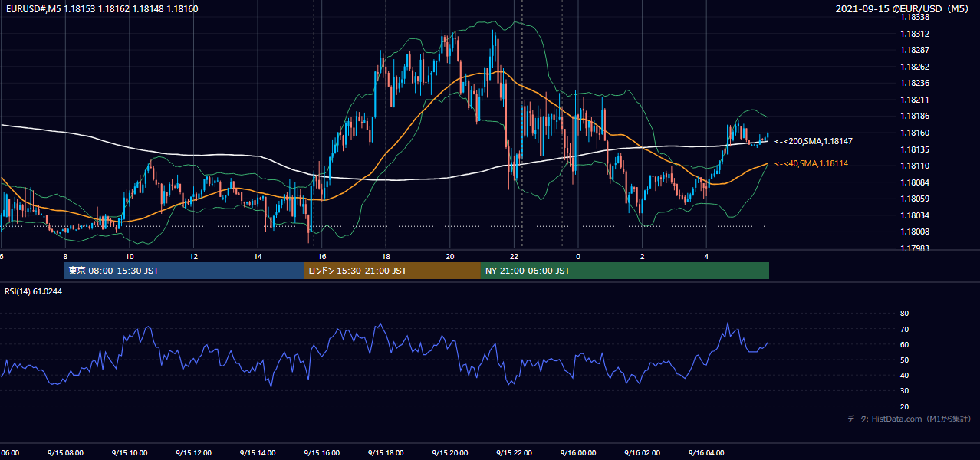
Task: Click the 9/15 20:00 date label
Action: (449, 453)
